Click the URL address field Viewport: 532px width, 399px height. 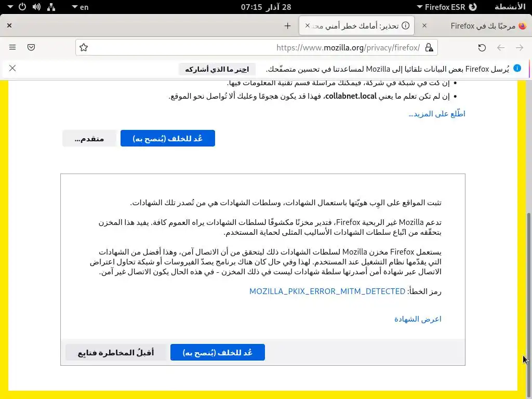click(257, 47)
